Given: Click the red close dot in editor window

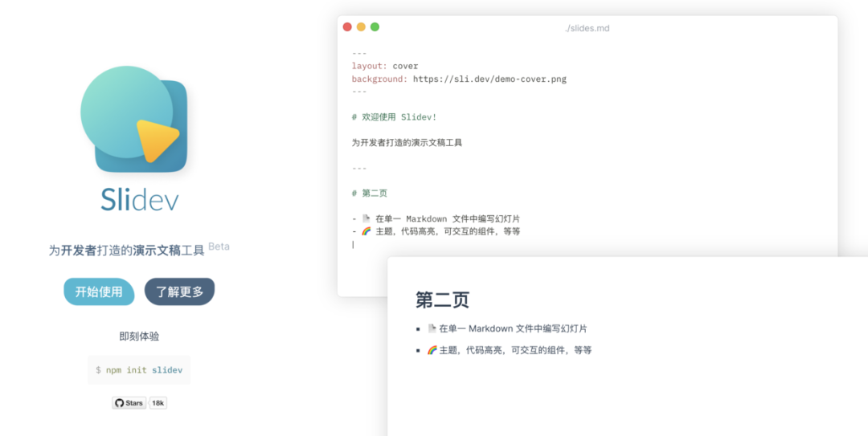Looking at the screenshot, I should tap(348, 26).
